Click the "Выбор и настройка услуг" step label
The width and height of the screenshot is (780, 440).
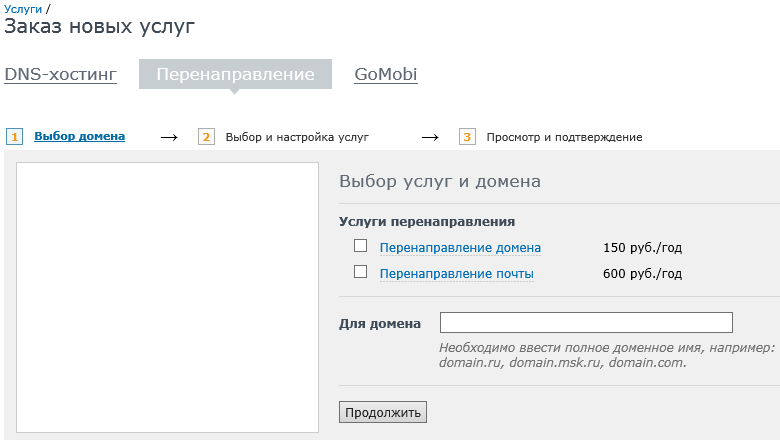pos(297,137)
